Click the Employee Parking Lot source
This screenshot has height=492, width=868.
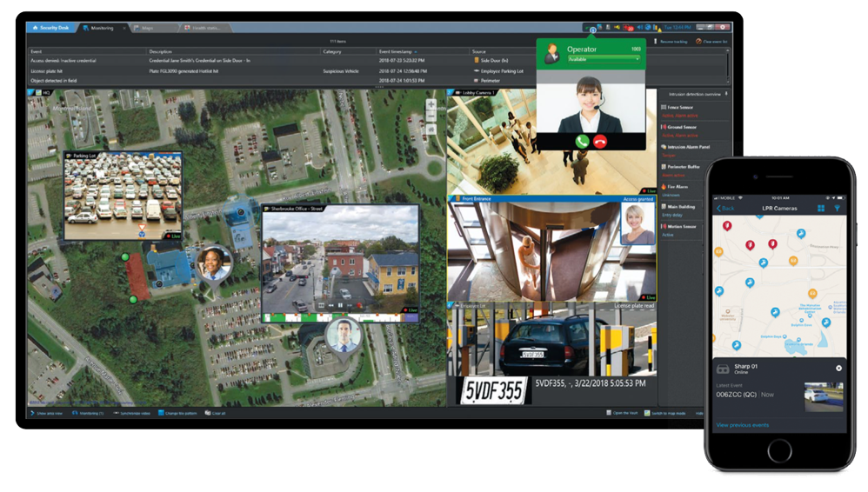(498, 70)
